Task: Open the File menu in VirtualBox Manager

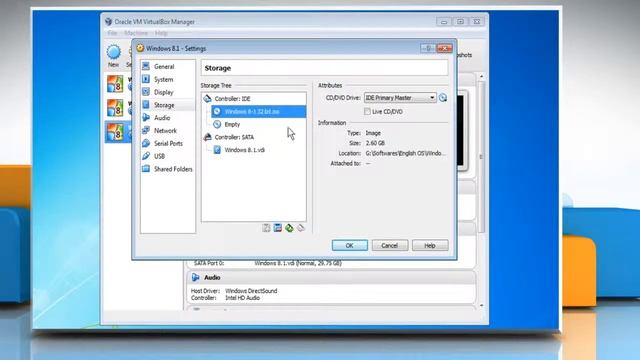Action: tap(112, 33)
